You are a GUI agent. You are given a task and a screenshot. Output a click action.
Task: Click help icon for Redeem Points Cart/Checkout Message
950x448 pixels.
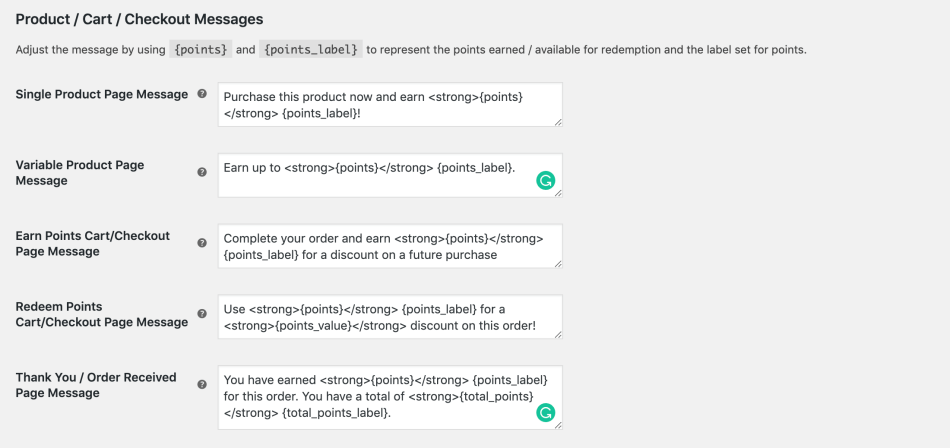point(202,314)
